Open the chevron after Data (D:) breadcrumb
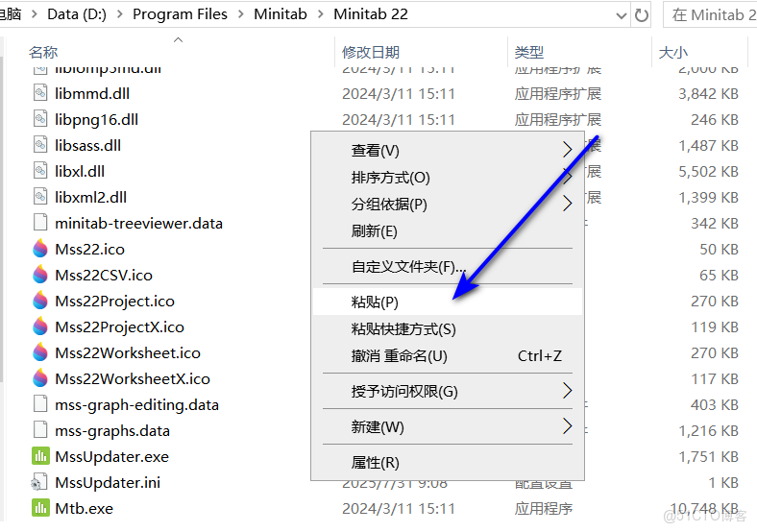 point(119,14)
